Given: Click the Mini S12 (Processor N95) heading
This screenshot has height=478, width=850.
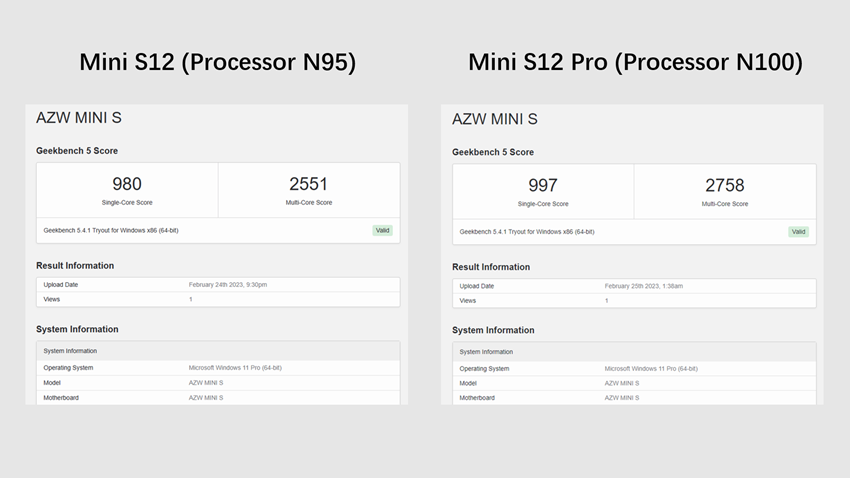Looking at the screenshot, I should (218, 63).
